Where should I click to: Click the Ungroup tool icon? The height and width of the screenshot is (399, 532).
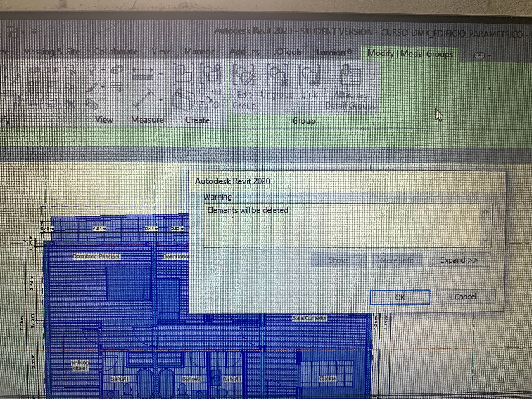tap(277, 75)
